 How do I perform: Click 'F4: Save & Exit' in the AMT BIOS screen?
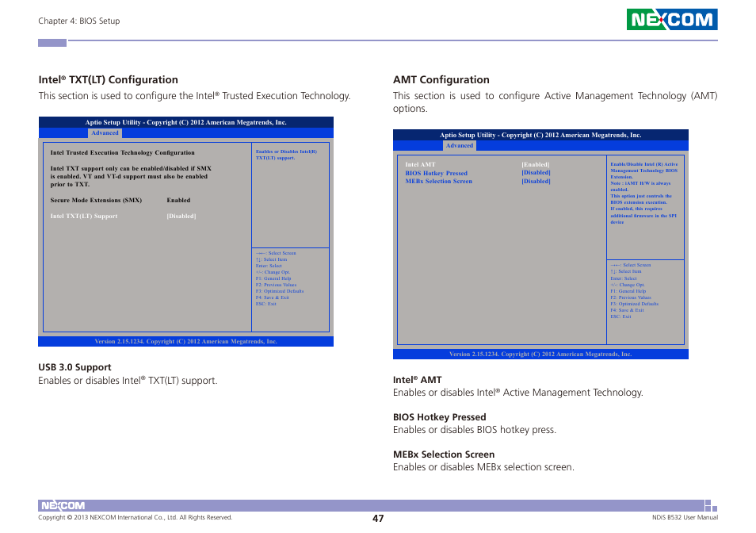627,310
